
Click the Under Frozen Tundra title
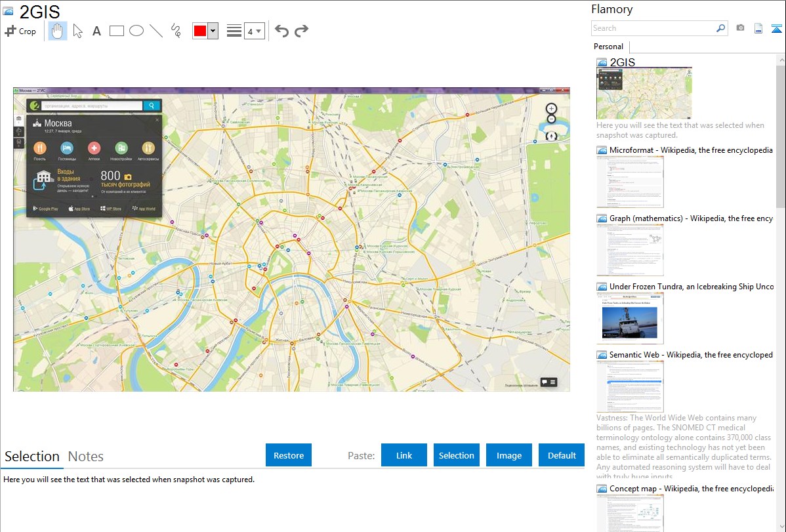click(x=692, y=286)
